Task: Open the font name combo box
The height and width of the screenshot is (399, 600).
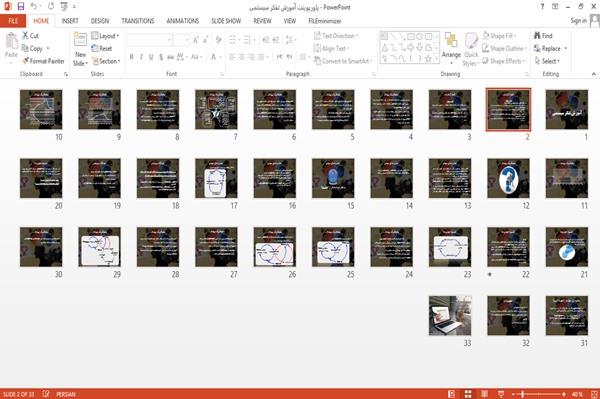Action: (150, 40)
